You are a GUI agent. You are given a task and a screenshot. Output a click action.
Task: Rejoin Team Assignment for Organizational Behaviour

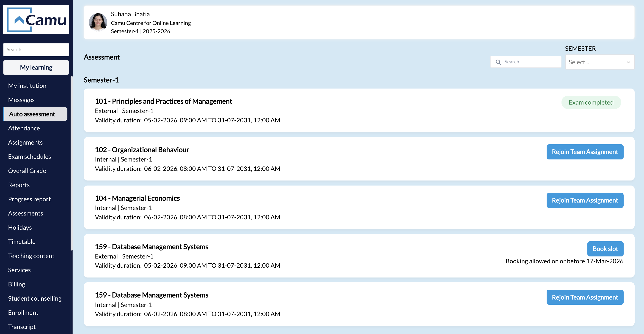pos(584,152)
